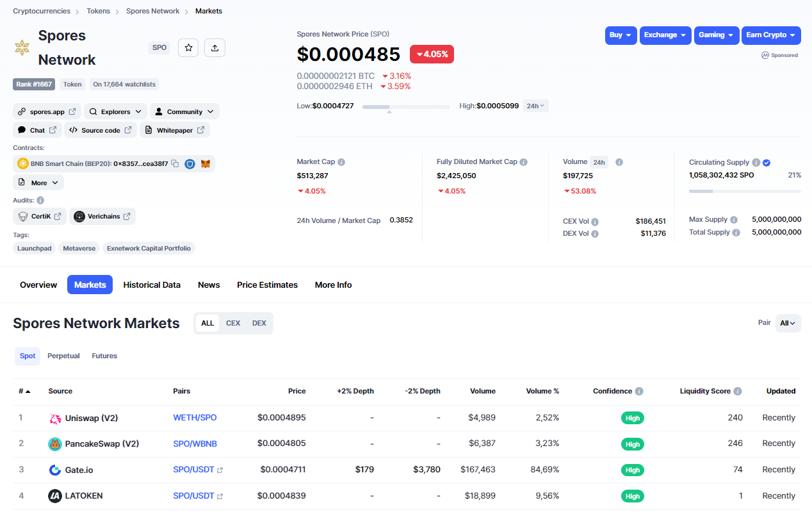
Task: Open the Pair All dropdown
Action: [788, 323]
